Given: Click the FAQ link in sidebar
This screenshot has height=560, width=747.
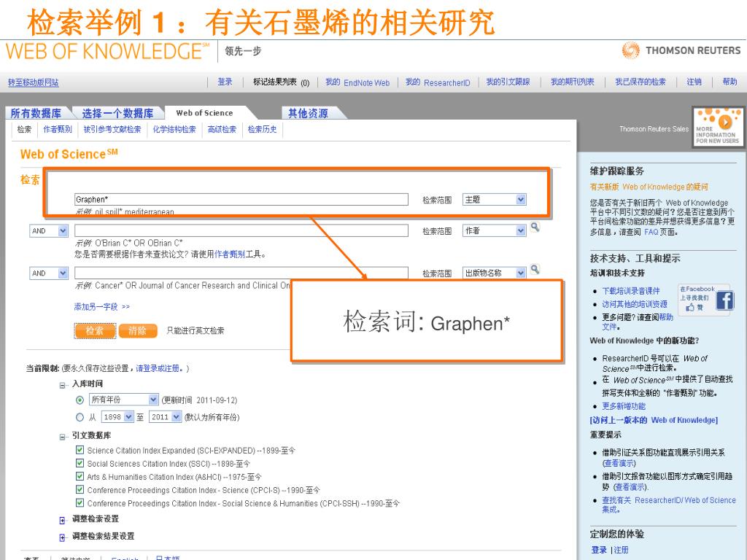Looking at the screenshot, I should coord(651,232).
